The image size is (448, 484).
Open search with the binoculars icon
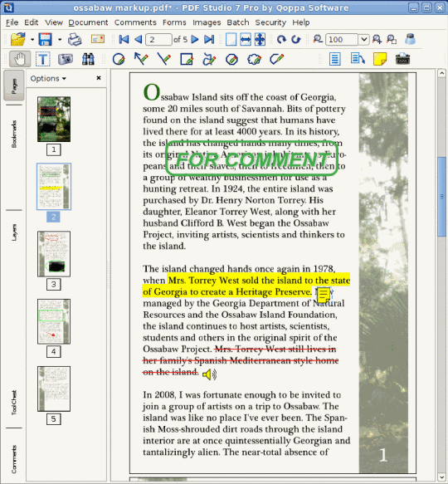click(88, 59)
